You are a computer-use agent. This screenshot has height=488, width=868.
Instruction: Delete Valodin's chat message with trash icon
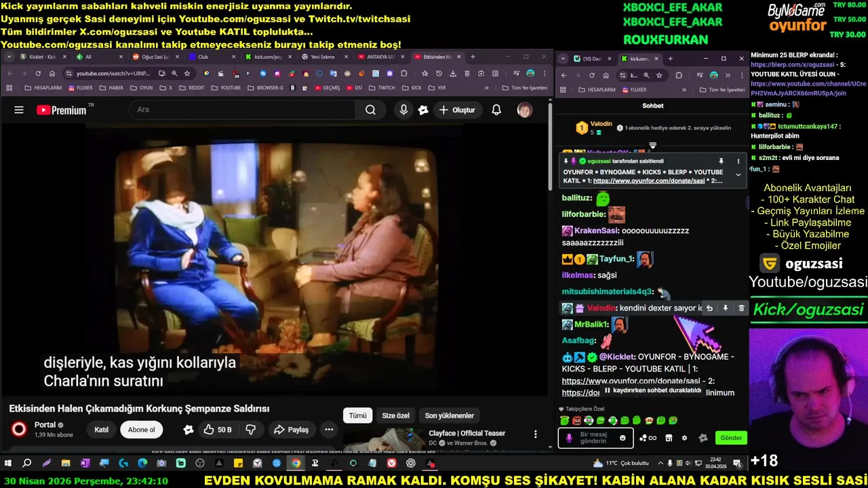(x=741, y=308)
